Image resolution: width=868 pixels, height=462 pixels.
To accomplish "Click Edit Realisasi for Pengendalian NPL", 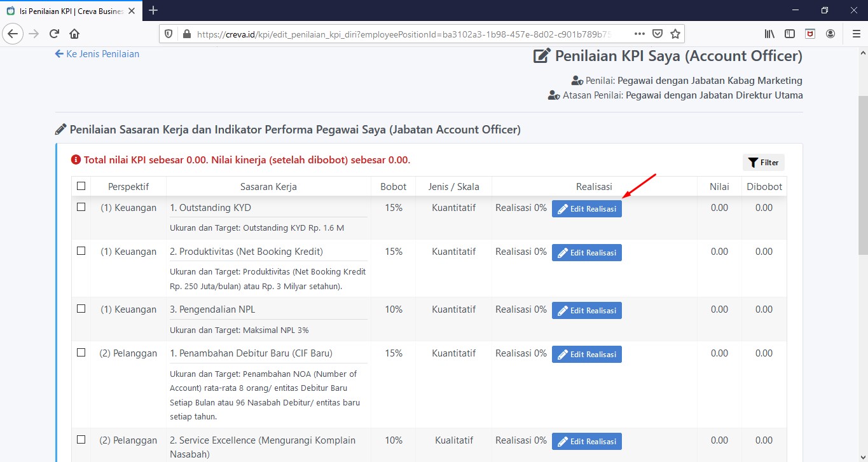I will 586,311.
